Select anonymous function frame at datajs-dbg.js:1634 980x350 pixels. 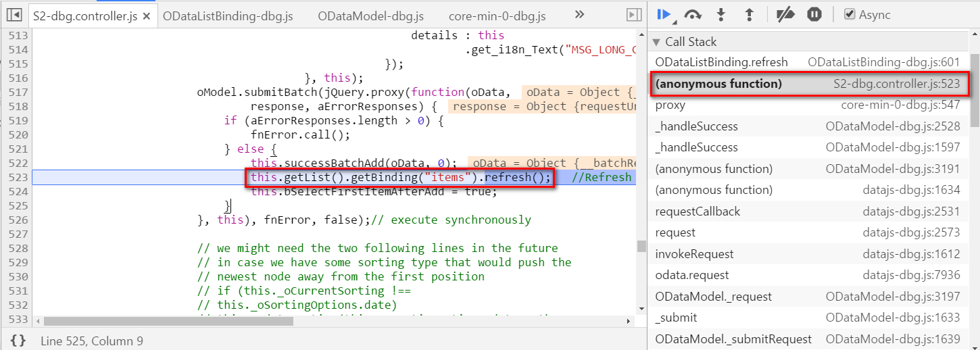[x=808, y=190]
